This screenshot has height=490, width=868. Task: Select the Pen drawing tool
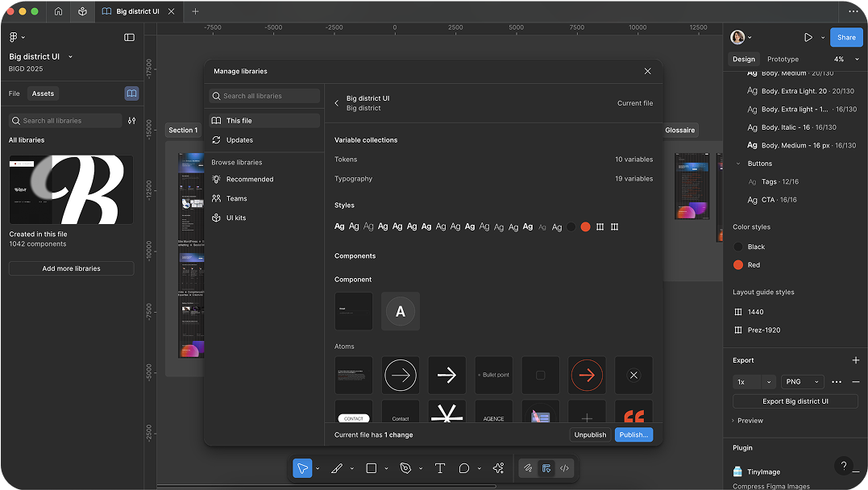click(337, 468)
